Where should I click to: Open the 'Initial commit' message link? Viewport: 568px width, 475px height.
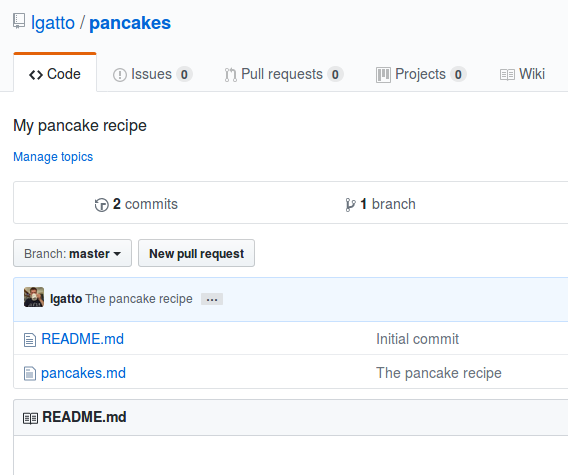[x=417, y=339]
